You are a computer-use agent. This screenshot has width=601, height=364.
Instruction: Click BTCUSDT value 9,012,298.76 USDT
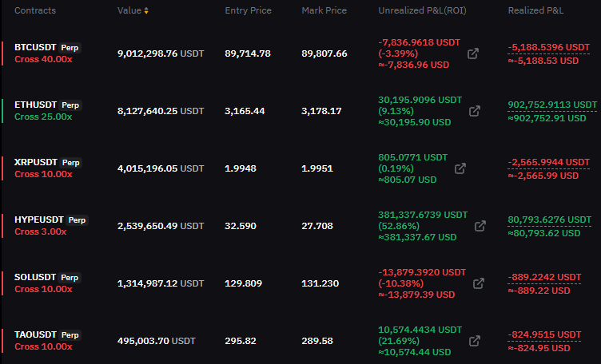coord(161,53)
